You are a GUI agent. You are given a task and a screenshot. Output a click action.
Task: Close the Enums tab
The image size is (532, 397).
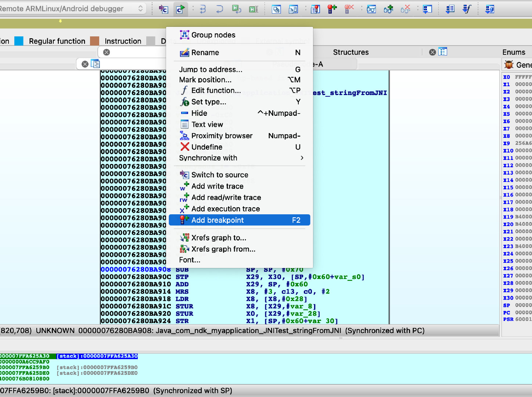tap(432, 52)
